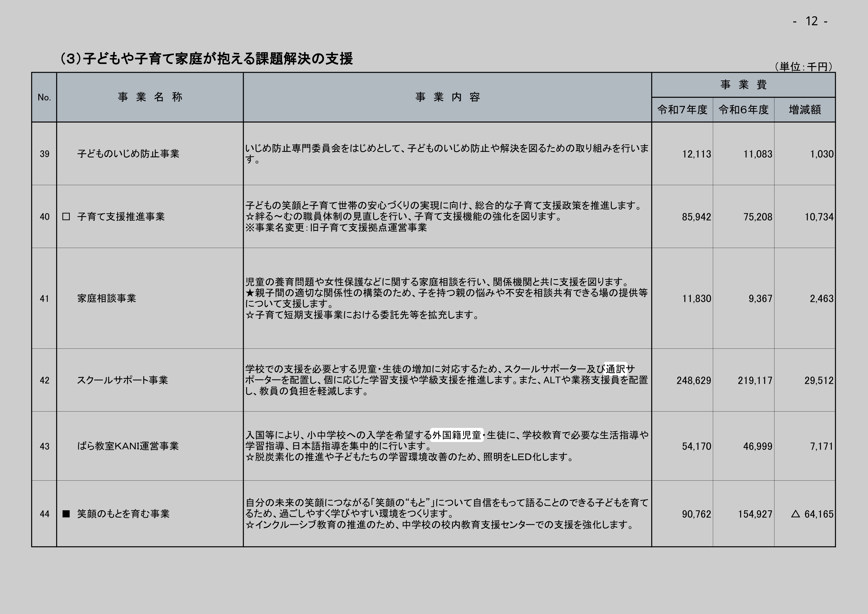
Task: Click project name 子どものいじめ防止事業
Action: coord(128,154)
